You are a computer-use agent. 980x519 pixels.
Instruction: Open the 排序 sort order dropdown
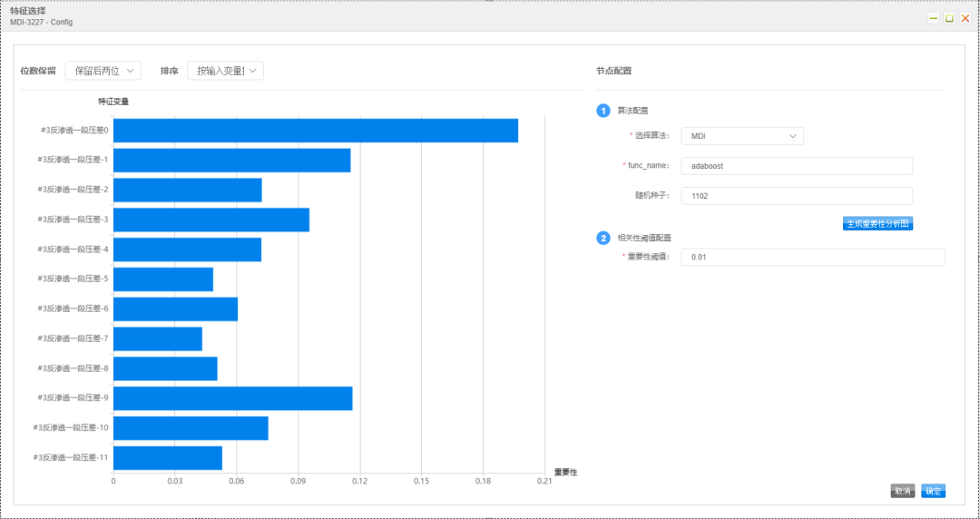tap(226, 71)
